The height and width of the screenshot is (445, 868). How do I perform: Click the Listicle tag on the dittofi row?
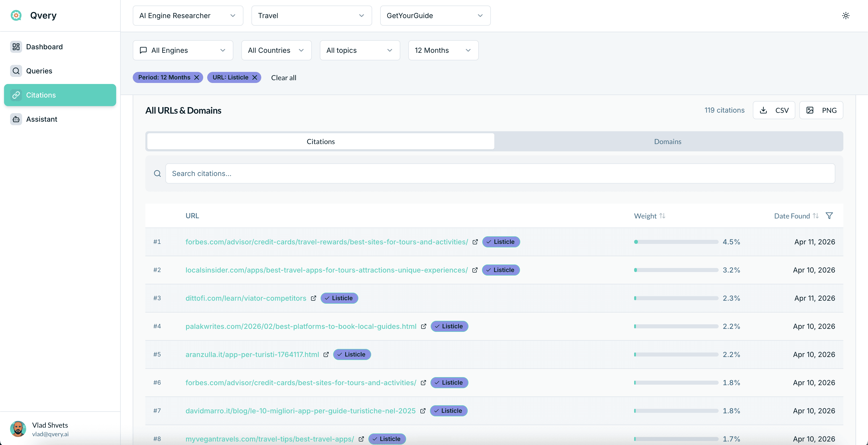click(339, 298)
